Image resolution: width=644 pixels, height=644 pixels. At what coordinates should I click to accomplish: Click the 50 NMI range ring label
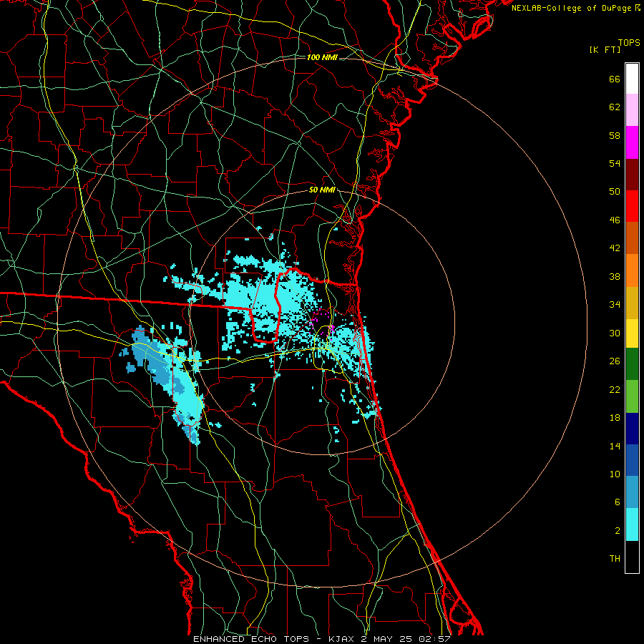pos(322,190)
